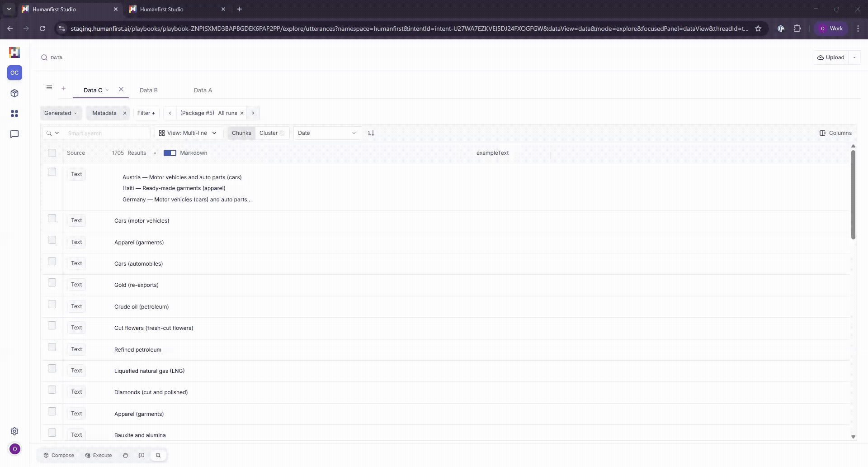Switch to the Data A tab
Viewport: 868px width, 467px height.
coord(203,90)
